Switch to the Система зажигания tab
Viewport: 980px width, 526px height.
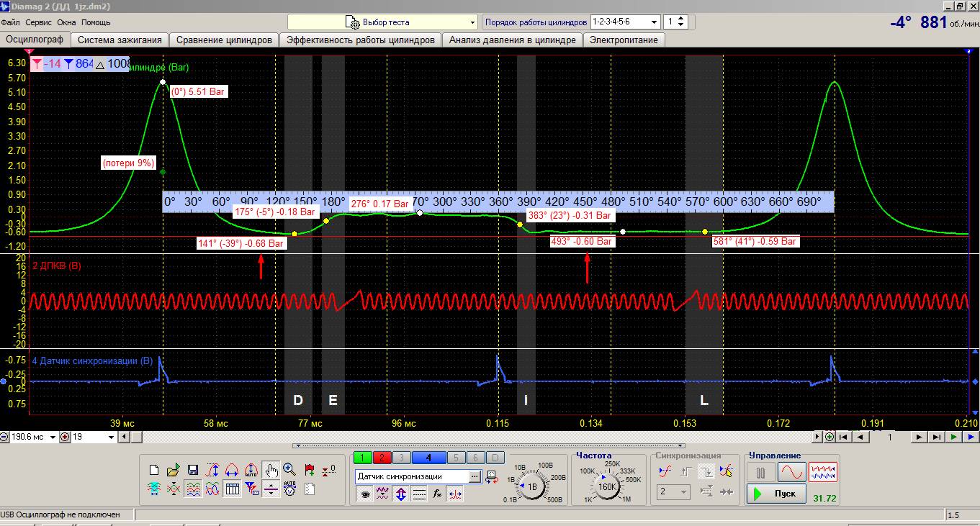click(x=120, y=40)
